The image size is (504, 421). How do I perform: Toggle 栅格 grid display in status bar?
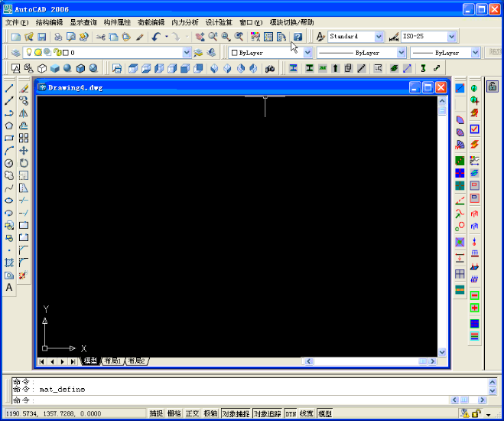click(174, 413)
